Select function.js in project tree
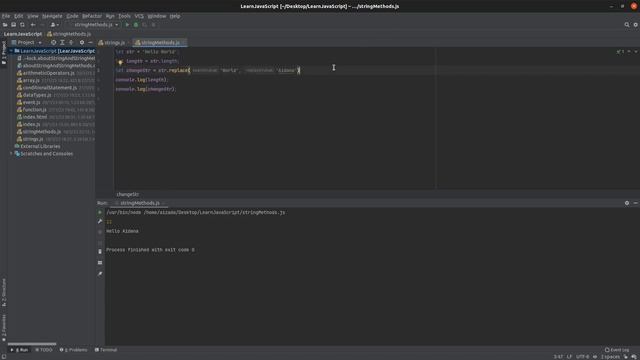Image resolution: width=640 pixels, height=360 pixels. point(34,110)
